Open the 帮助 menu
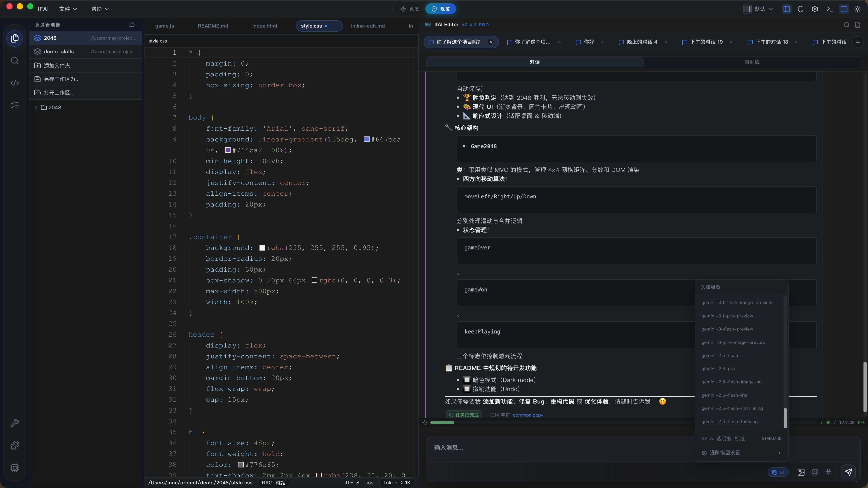This screenshot has height=488, width=868. coord(100,9)
